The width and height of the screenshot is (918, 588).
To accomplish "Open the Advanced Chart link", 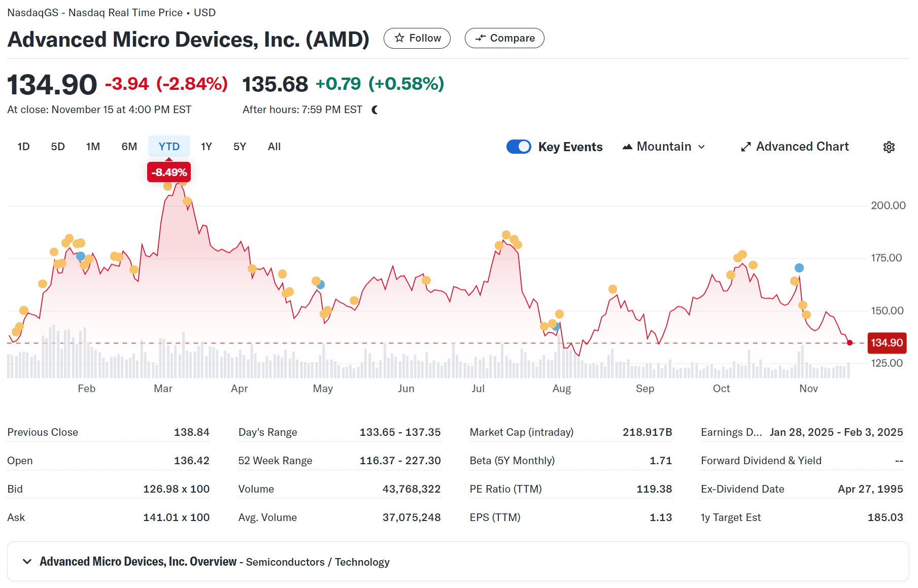I will pyautogui.click(x=795, y=147).
